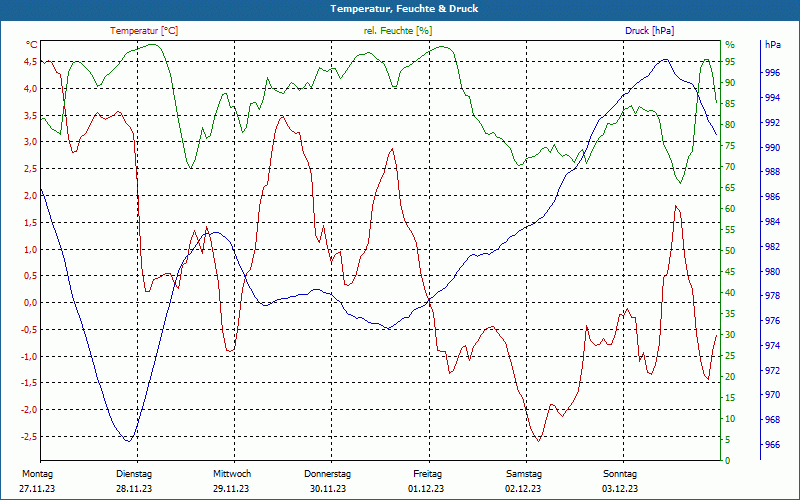
Task: Click the '-1,0' temperature axis value
Action: point(29,357)
